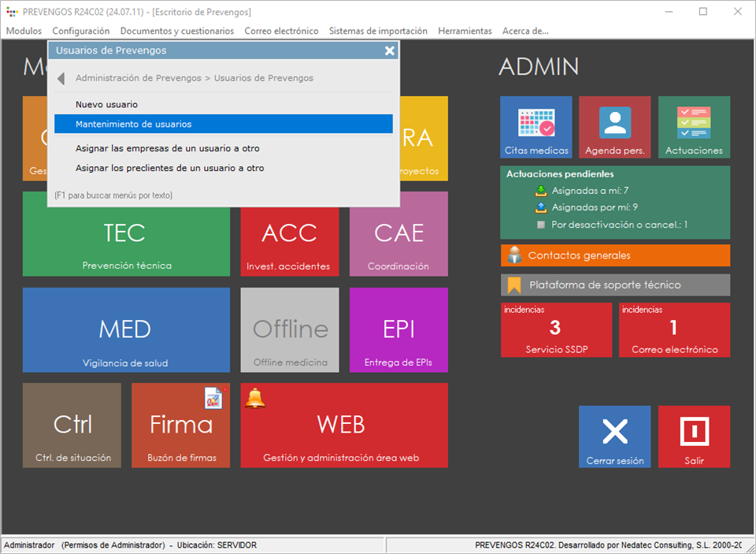Open the EPI Entrega de EPIs tile

398,329
